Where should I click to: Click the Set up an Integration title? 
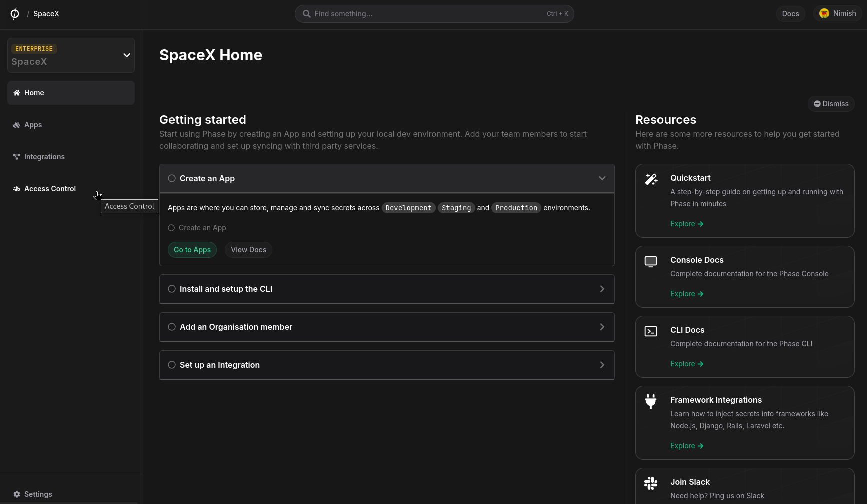click(x=220, y=365)
